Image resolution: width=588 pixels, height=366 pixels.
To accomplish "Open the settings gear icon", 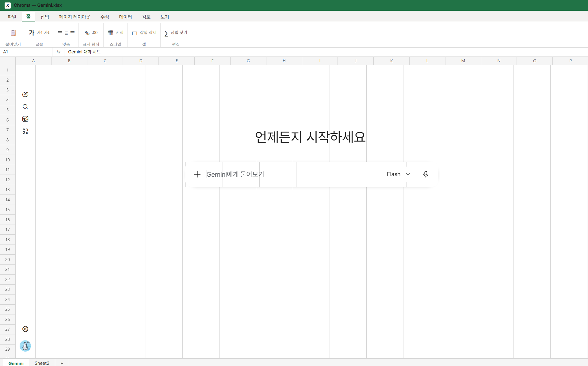I will pyautogui.click(x=25, y=329).
